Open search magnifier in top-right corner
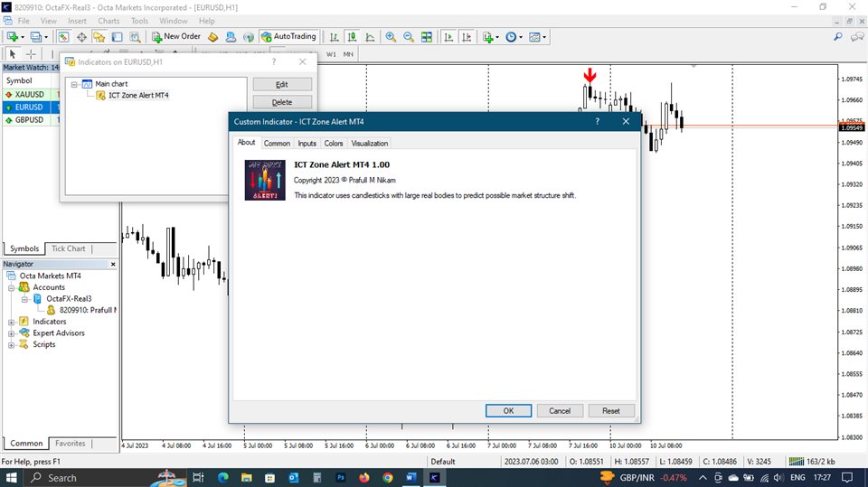 [837, 37]
